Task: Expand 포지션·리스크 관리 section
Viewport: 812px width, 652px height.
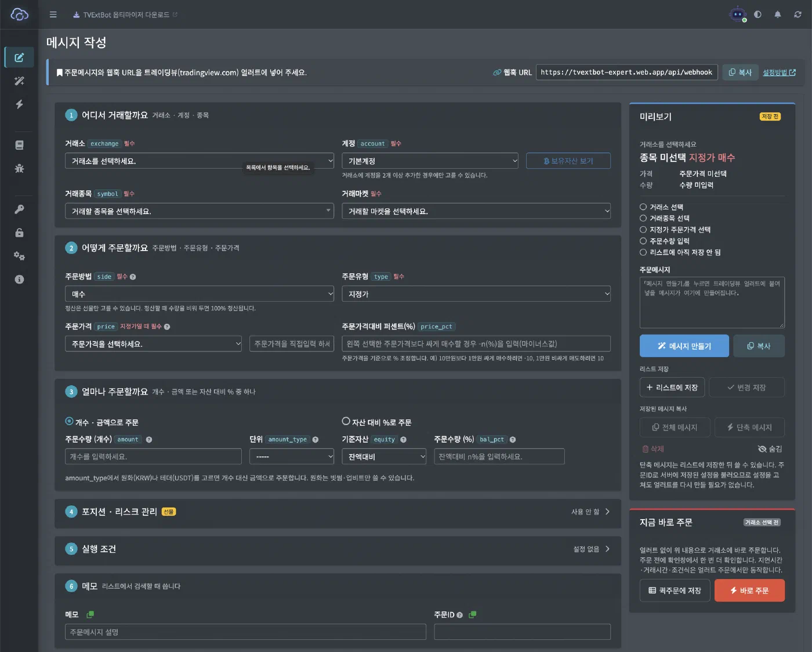Action: 338,512
